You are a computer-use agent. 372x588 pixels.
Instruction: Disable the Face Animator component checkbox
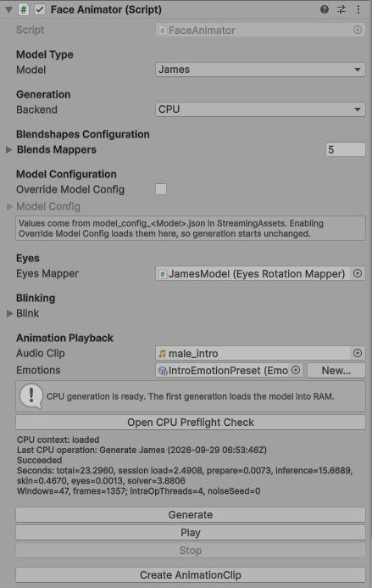tap(40, 9)
